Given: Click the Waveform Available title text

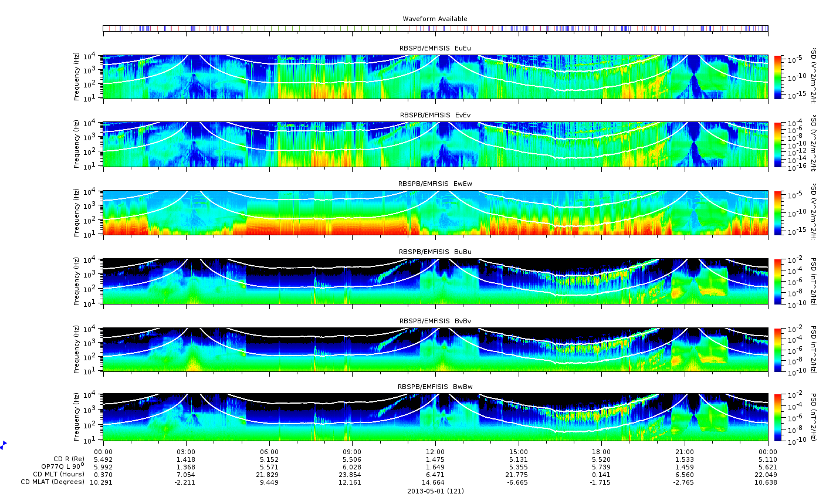Looking at the screenshot, I should coord(435,19).
